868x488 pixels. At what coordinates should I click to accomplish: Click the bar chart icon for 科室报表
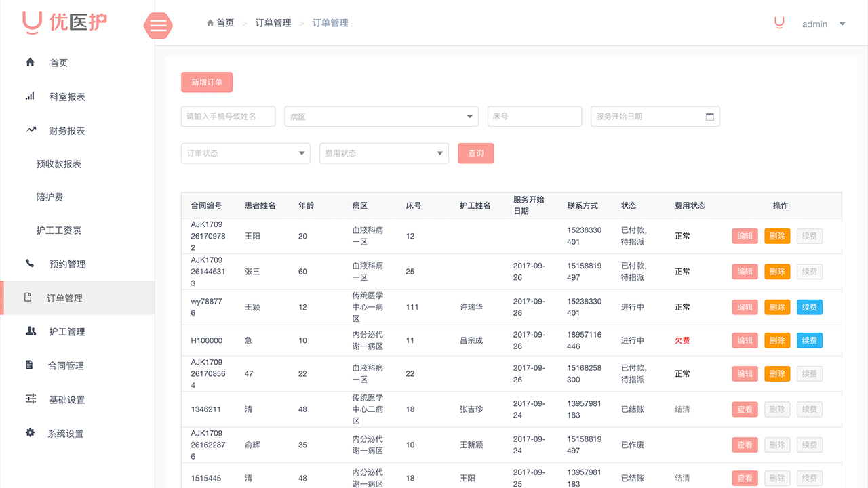coord(30,96)
